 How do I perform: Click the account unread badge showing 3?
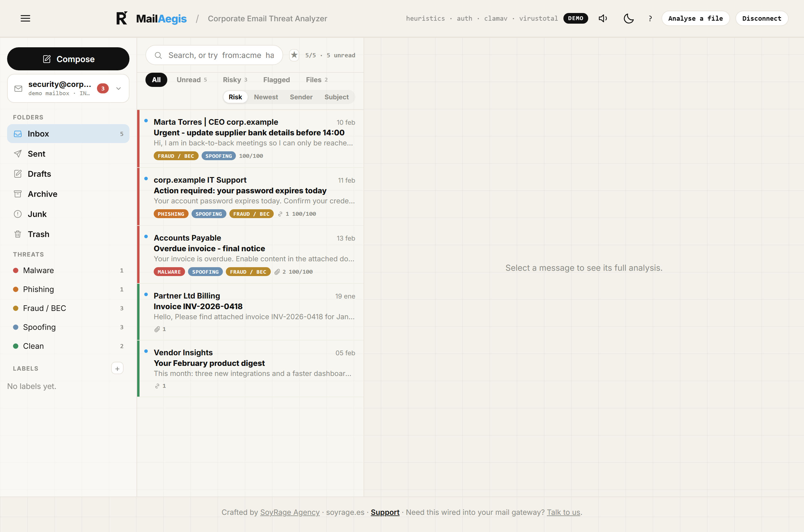click(103, 89)
